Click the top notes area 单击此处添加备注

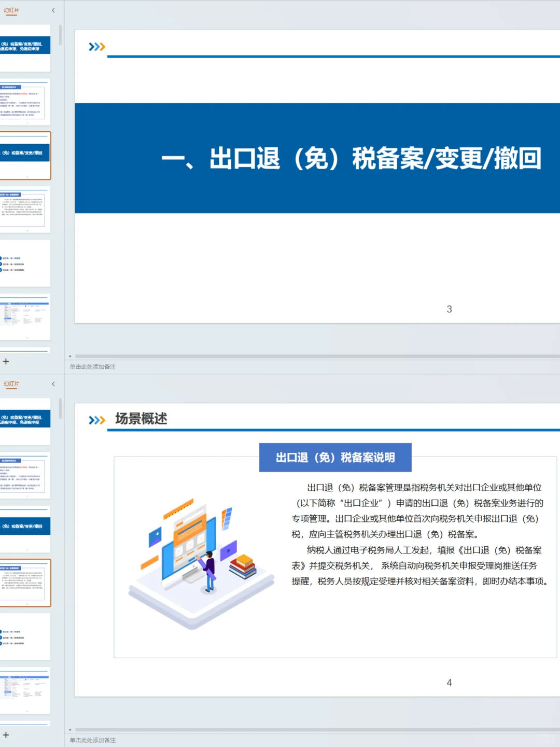(92, 366)
